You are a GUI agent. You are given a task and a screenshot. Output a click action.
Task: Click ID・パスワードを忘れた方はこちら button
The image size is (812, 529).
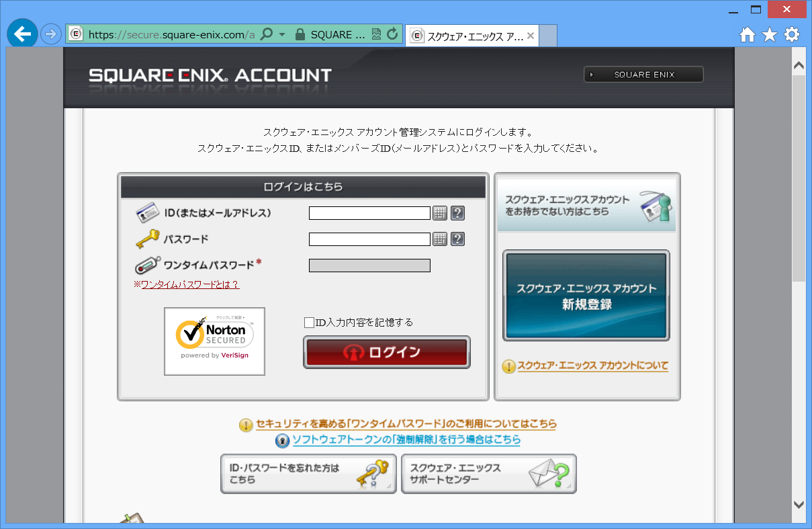(x=308, y=474)
